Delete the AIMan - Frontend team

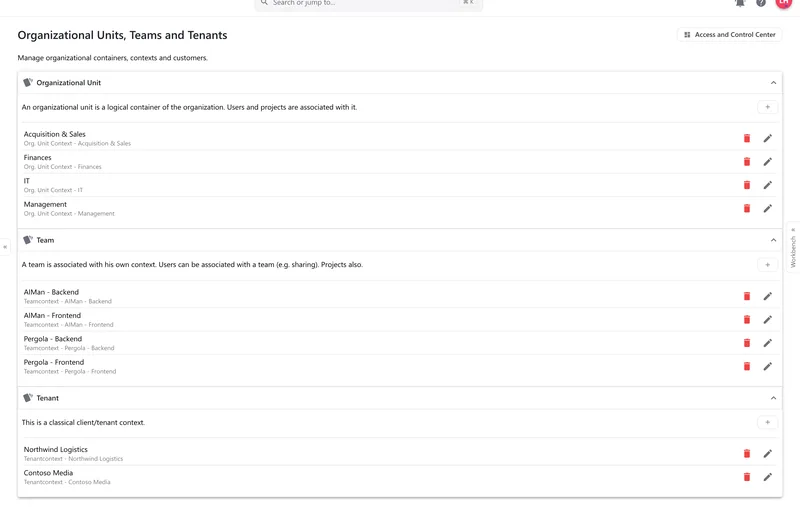click(746, 320)
